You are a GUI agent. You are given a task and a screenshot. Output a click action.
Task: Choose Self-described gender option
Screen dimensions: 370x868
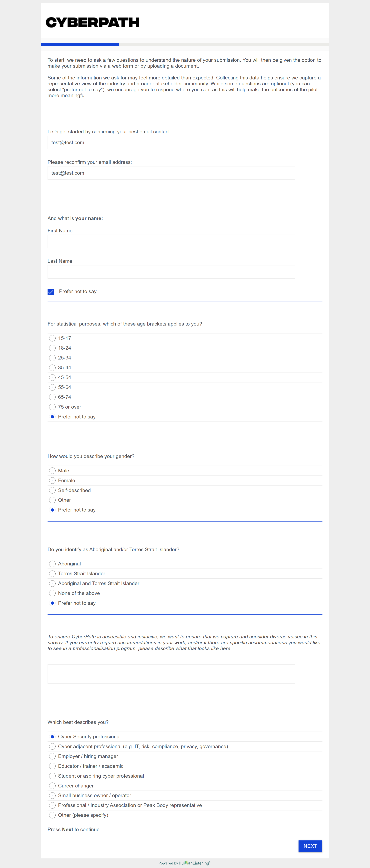coord(52,490)
